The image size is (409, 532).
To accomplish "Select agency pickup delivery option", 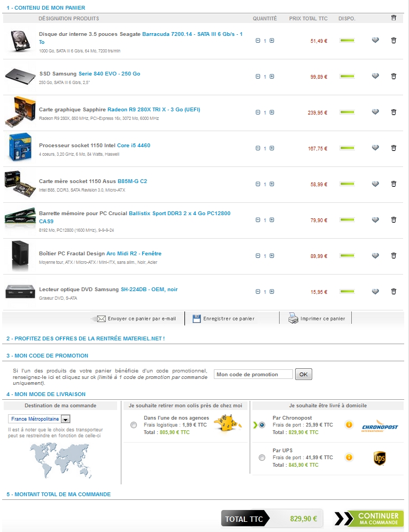I will pyautogui.click(x=134, y=425).
